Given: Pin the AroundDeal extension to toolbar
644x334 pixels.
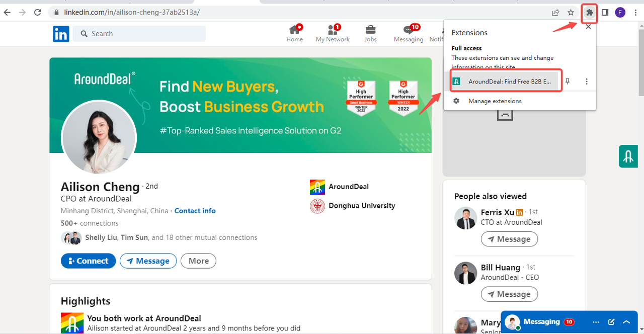Looking at the screenshot, I should (568, 81).
